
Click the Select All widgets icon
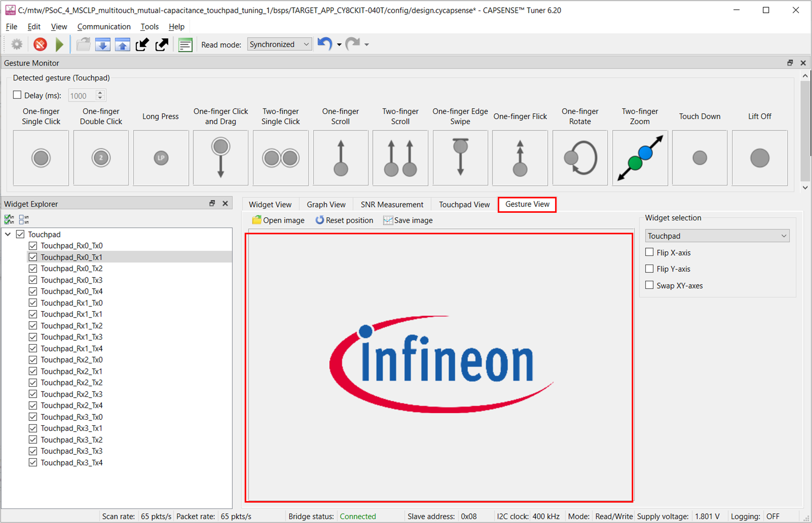coord(9,220)
